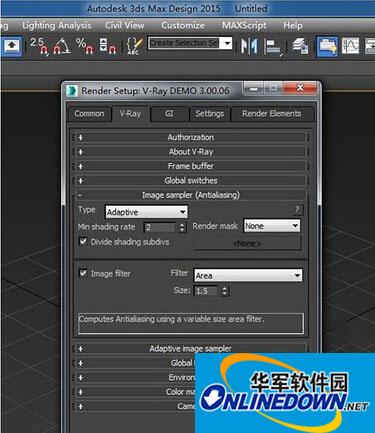Toggle the Image filter checkbox

(83, 273)
